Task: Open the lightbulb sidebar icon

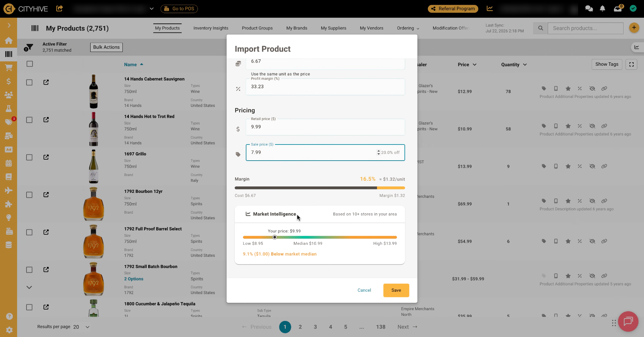Action: pos(9,218)
